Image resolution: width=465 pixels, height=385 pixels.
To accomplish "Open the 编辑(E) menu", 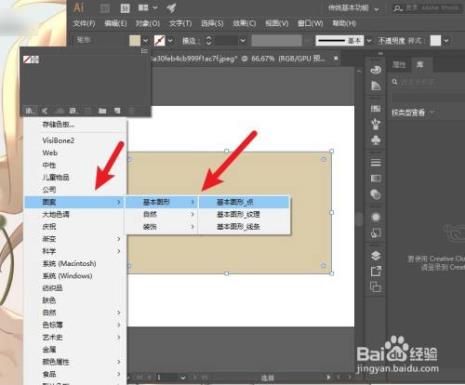I will [115, 23].
